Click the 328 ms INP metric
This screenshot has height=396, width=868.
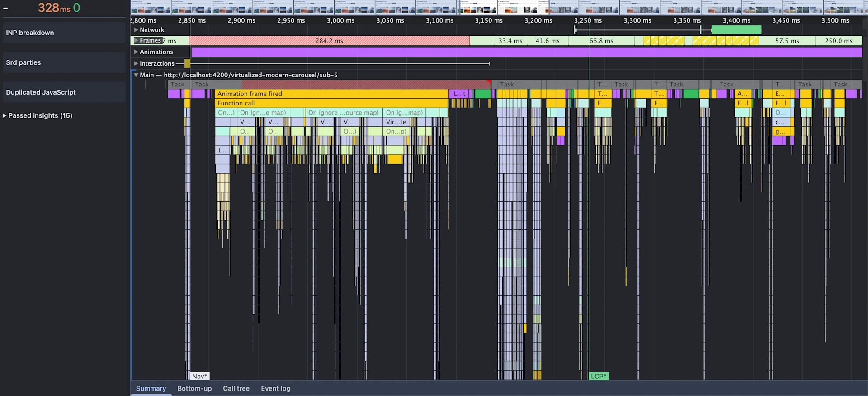pyautogui.click(x=54, y=8)
